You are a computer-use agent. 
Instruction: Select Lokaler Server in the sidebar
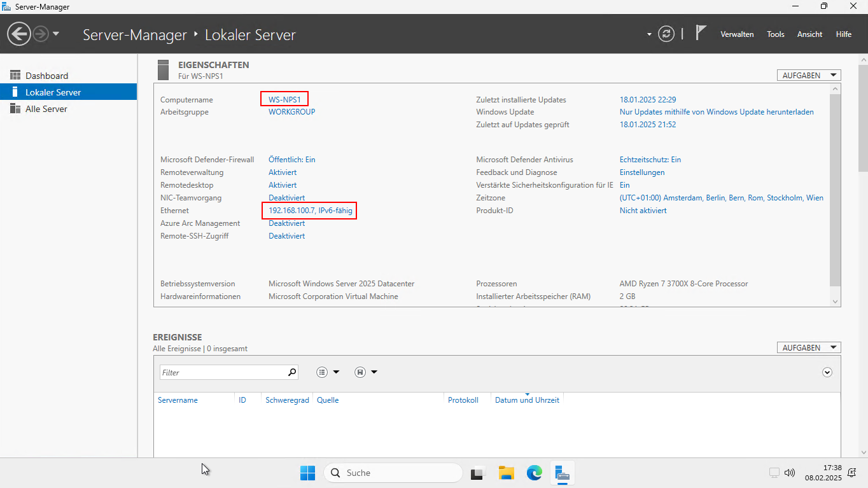(x=68, y=92)
